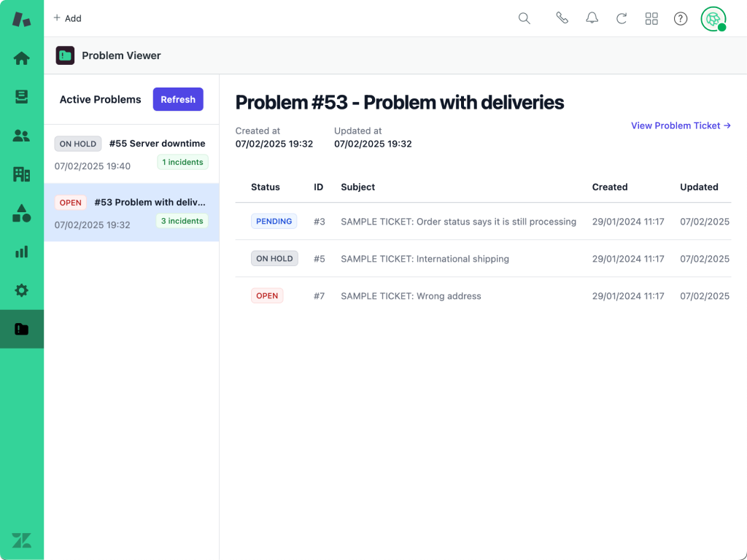Open ticket #7 Wrong address row
This screenshot has width=747, height=560.
click(x=411, y=296)
